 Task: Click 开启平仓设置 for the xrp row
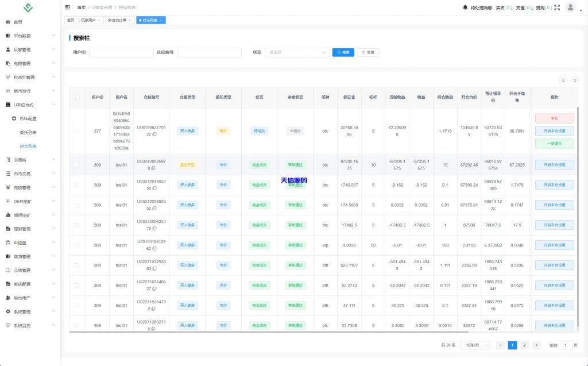pos(554,245)
